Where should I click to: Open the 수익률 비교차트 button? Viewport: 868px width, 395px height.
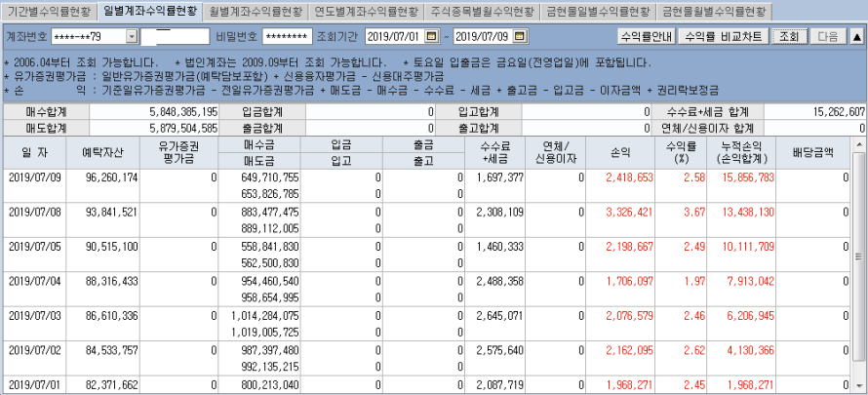click(723, 36)
